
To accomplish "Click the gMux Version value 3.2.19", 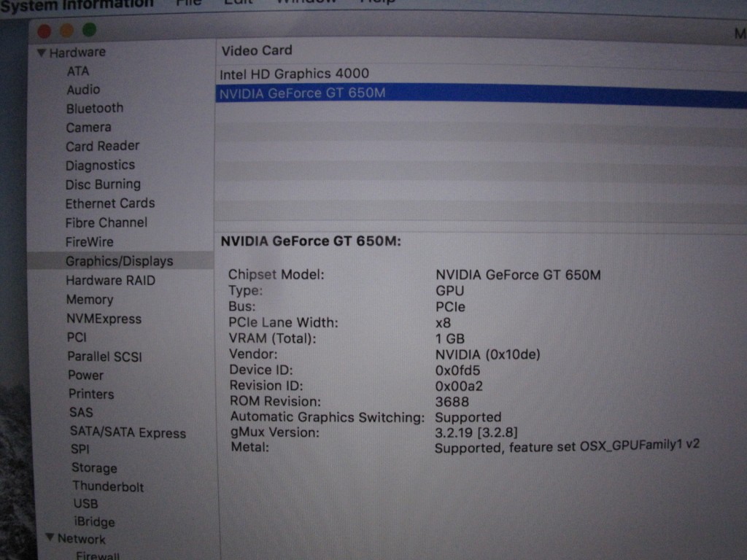I will 476,432.
